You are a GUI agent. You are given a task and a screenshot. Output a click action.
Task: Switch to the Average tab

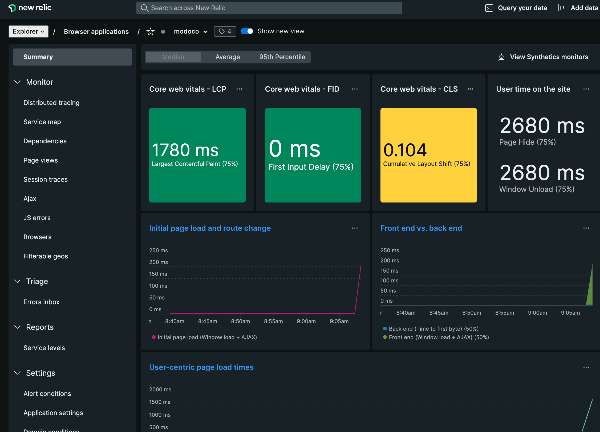(228, 57)
